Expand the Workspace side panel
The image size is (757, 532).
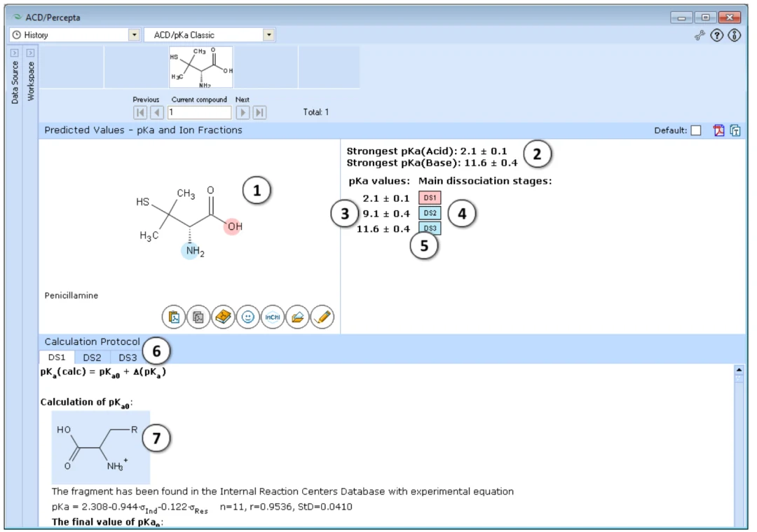(30, 53)
